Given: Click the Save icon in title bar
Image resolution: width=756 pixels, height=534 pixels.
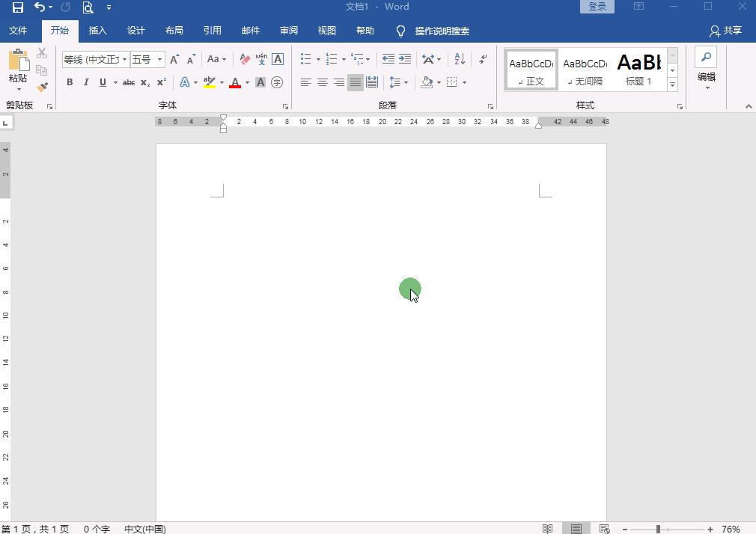Looking at the screenshot, I should tap(18, 7).
